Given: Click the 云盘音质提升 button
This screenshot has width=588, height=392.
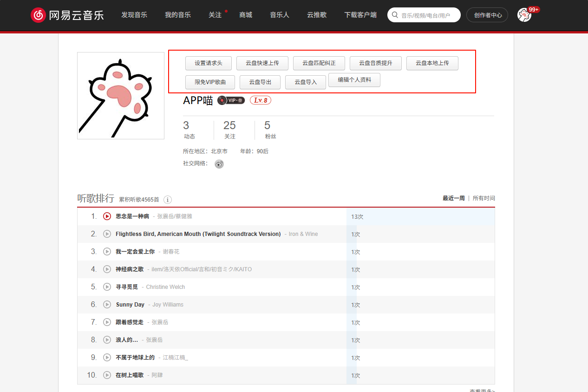Looking at the screenshot, I should point(376,63).
